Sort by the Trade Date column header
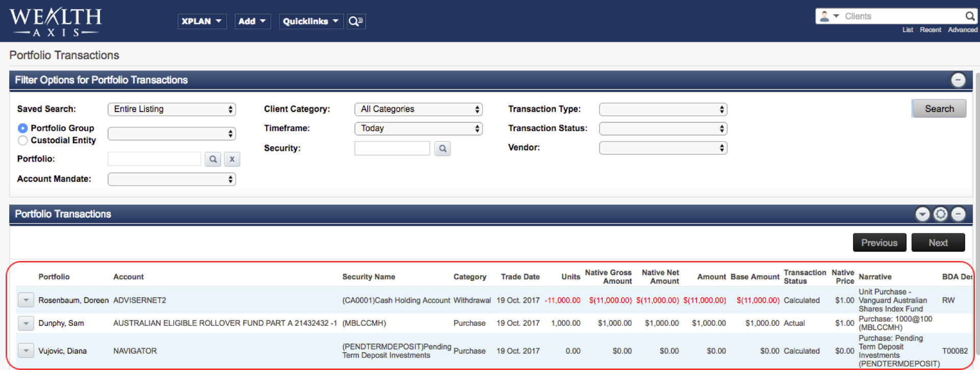The width and height of the screenshot is (980, 370). pos(520,277)
